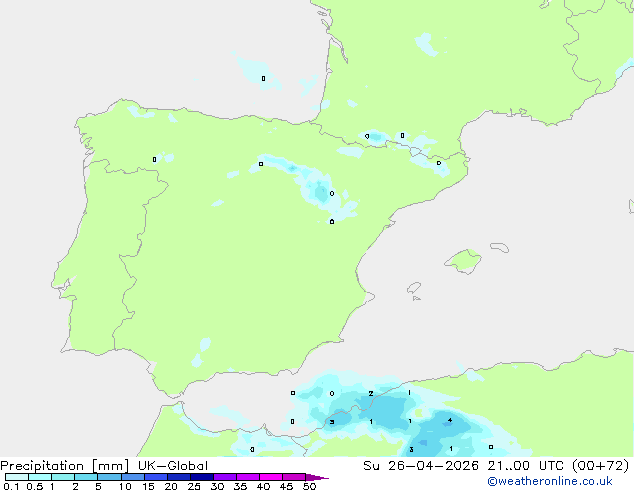
Task: Click the 1–2 mm legend color box
Action: (63, 477)
